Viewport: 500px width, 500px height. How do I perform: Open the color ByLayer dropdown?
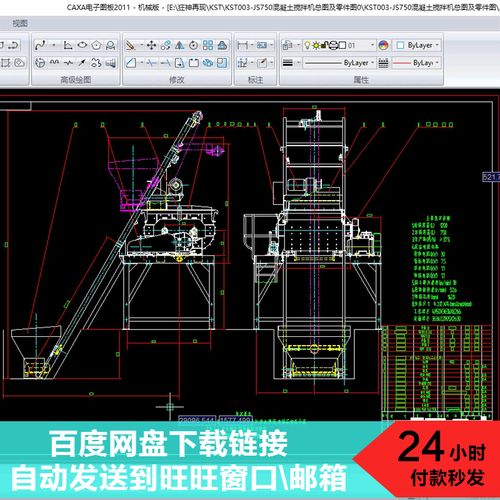437,45
